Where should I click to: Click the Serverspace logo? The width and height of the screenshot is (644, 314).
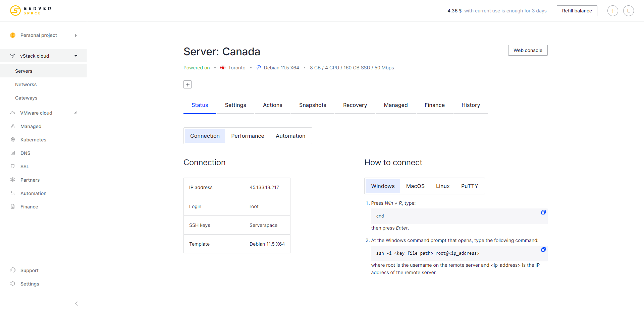click(x=31, y=11)
